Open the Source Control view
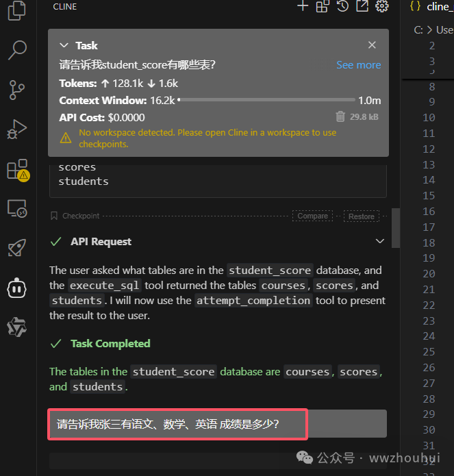 tap(17, 89)
